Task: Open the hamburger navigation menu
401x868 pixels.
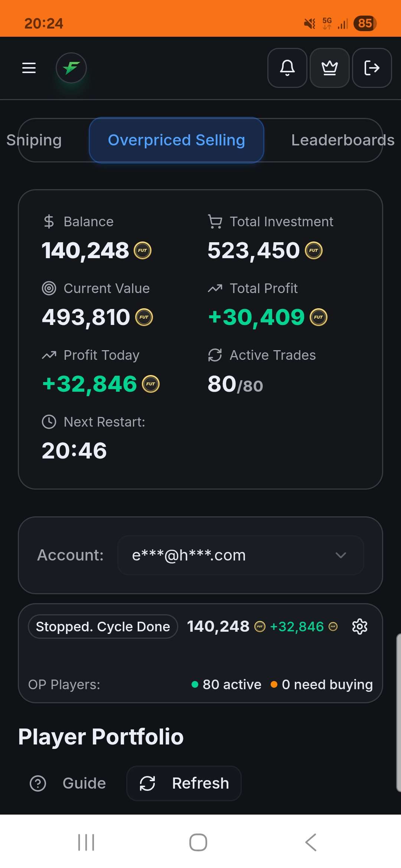Action: (29, 68)
